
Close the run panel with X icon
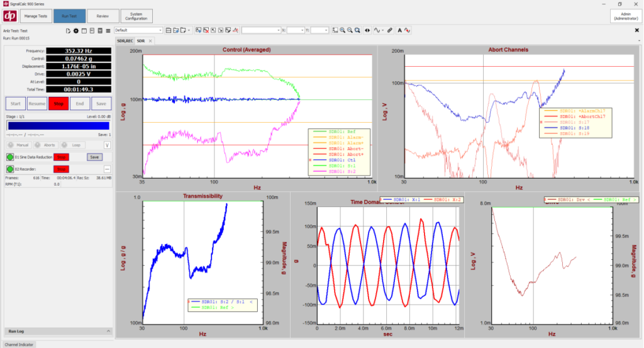pos(637,30)
